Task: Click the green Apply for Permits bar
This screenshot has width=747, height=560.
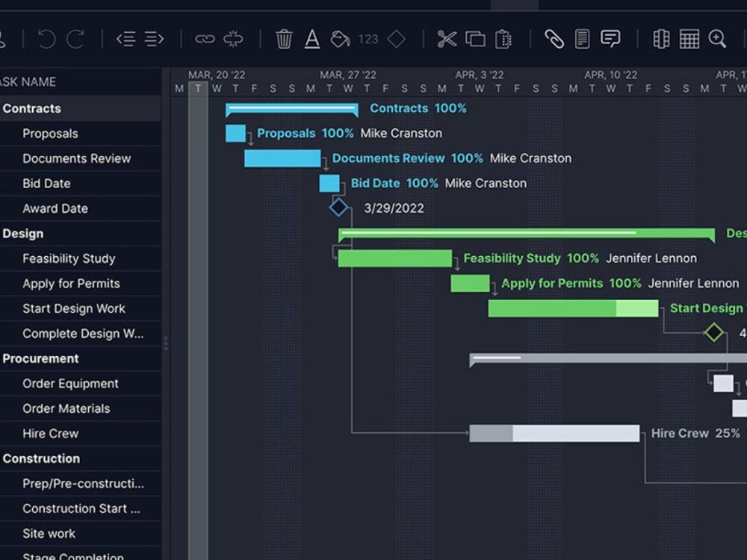Action: click(470, 283)
